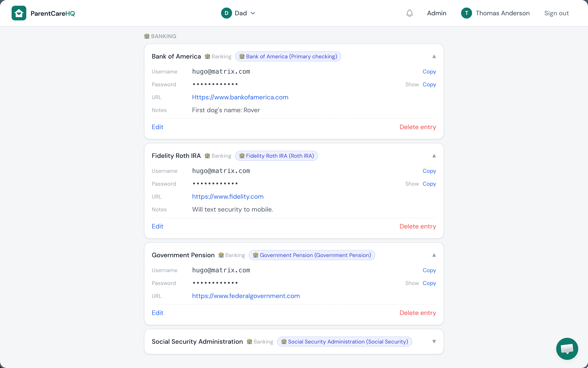Open the federalgovernment.com URL link
This screenshot has width=588, height=368.
246,296
